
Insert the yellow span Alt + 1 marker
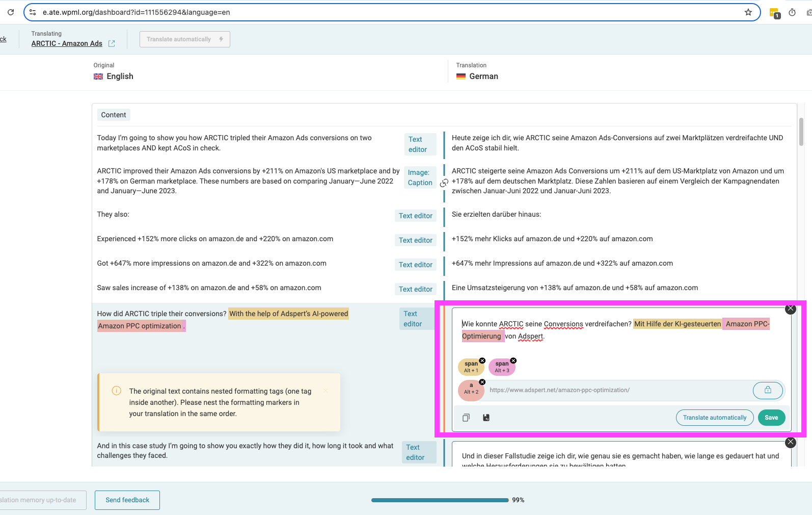[x=471, y=367]
